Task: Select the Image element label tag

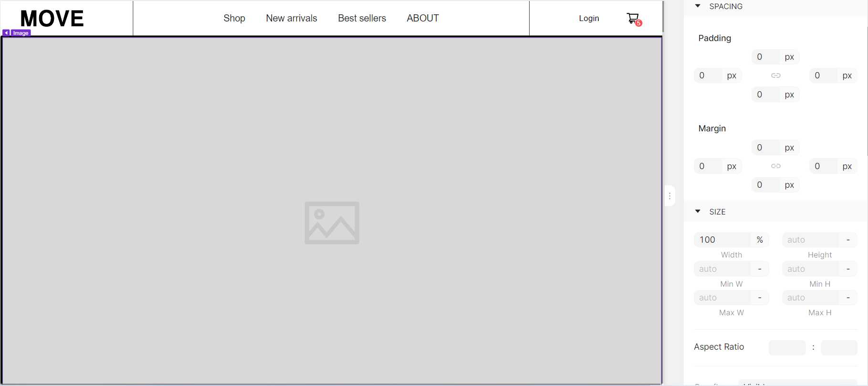Action: click(21, 33)
